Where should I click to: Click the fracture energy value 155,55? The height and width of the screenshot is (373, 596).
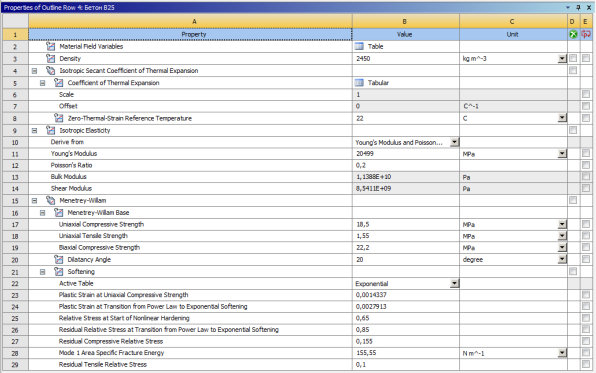click(x=366, y=353)
